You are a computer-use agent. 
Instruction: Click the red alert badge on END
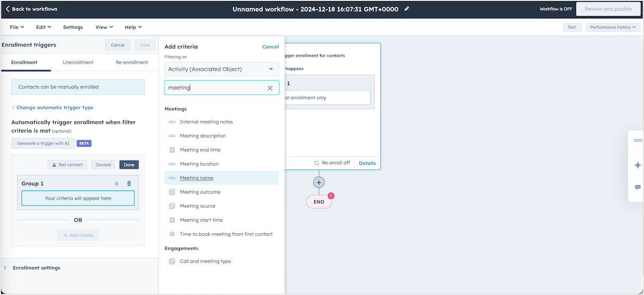click(x=331, y=196)
